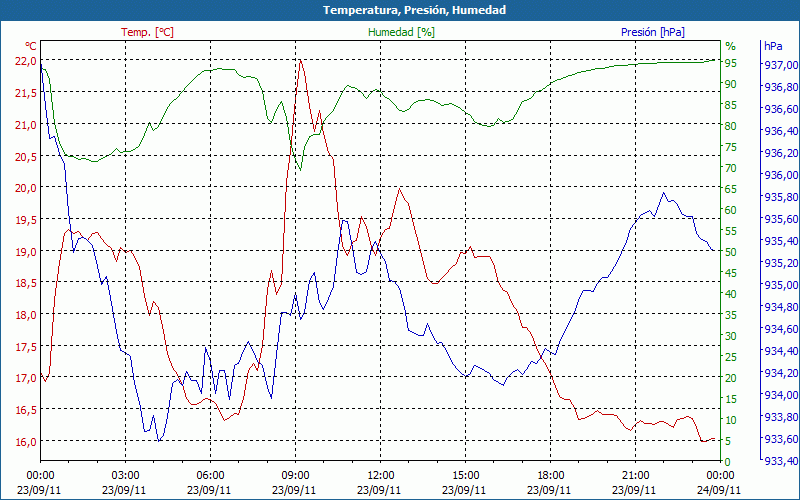Click the '35' humidity axis value

[x=730, y=315]
